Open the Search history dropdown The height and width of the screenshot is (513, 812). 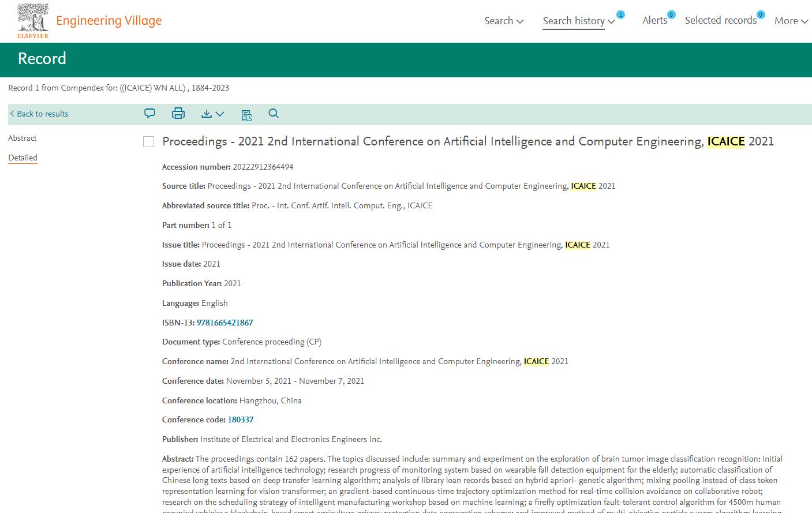579,21
